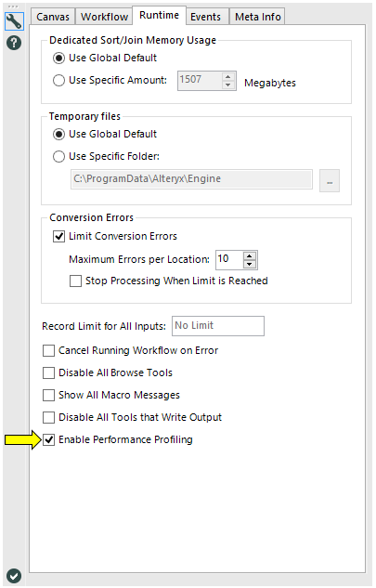Switch to the Canvas tab
Viewport: 376px width, 588px height.
click(53, 17)
